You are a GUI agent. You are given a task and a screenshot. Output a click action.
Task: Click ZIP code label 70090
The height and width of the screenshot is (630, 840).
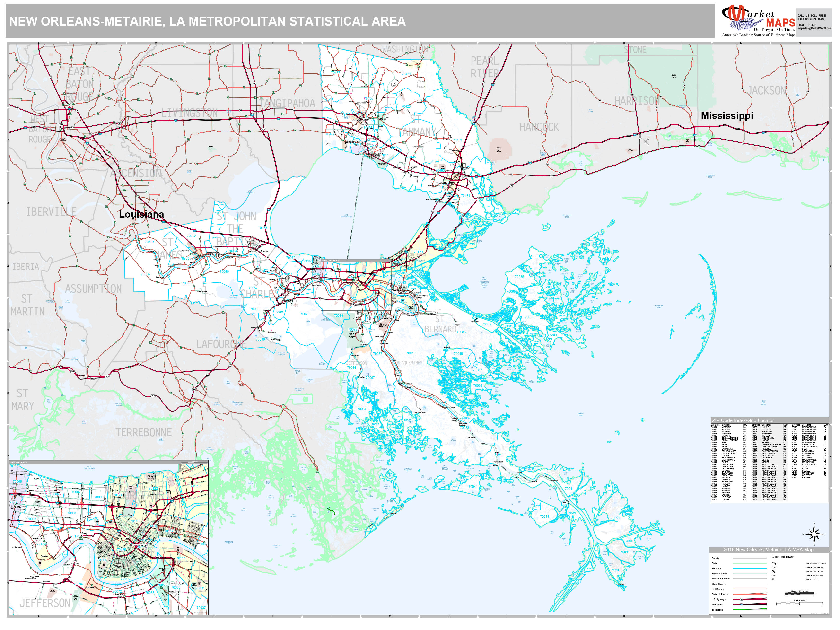click(x=186, y=283)
